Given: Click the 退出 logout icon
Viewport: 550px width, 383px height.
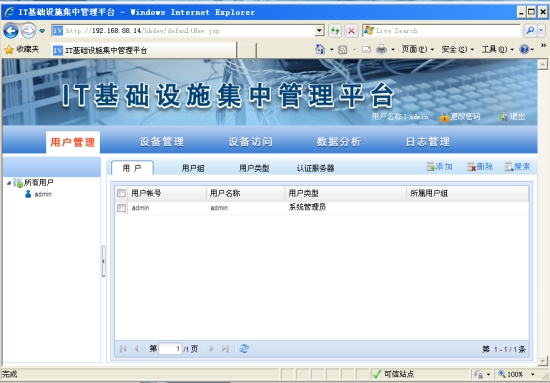Looking at the screenshot, I should tap(503, 116).
